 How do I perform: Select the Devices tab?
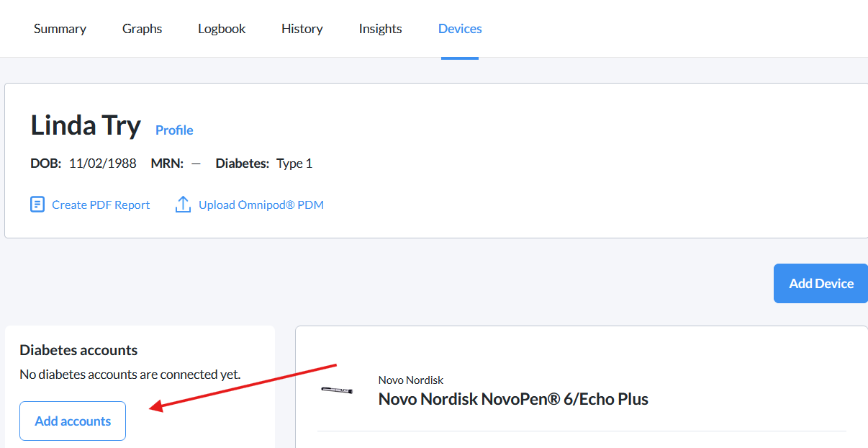click(460, 29)
